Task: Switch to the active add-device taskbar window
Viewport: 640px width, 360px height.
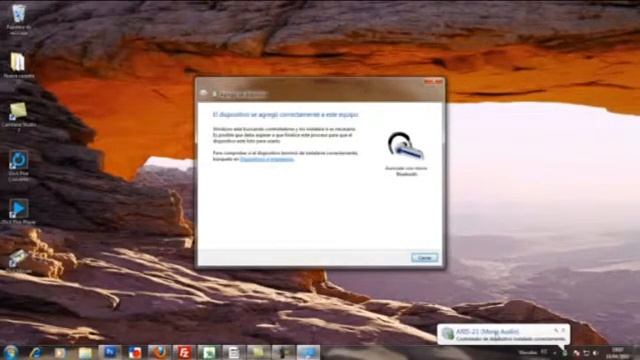Action: click(308, 352)
